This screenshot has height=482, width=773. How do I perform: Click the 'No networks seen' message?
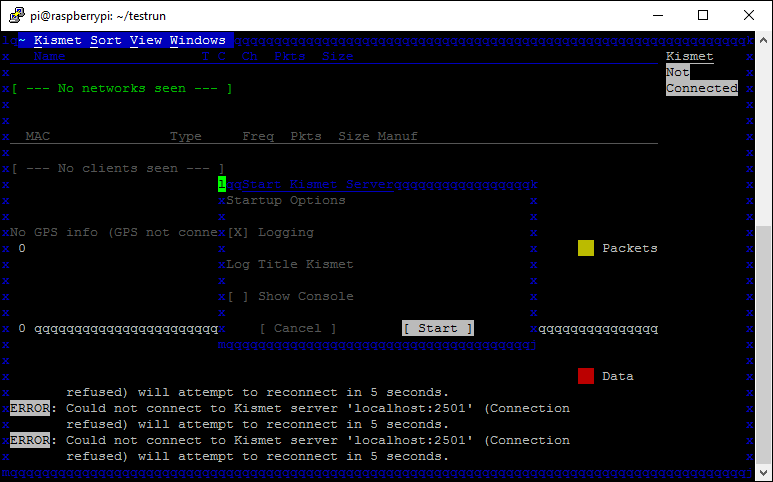click(x=122, y=88)
